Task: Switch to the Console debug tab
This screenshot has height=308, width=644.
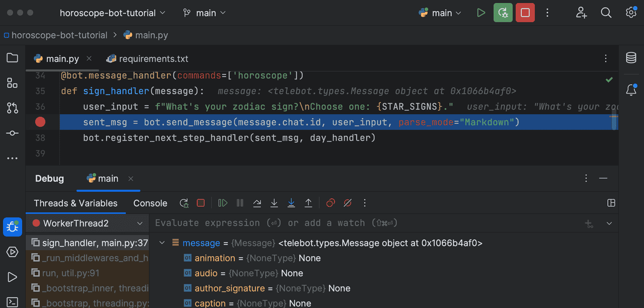Action: (x=150, y=203)
